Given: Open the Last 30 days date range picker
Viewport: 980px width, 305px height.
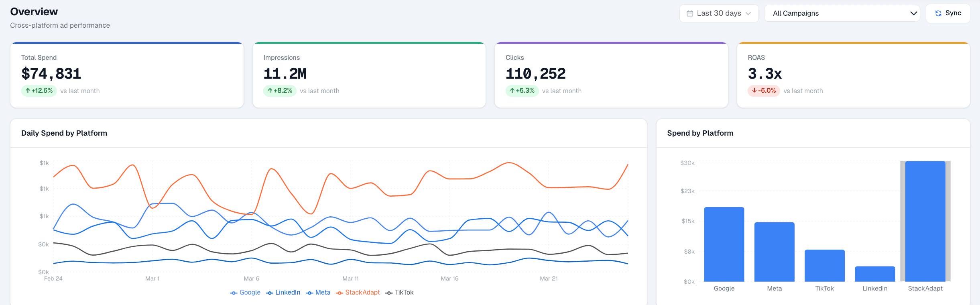Looking at the screenshot, I should tap(719, 13).
